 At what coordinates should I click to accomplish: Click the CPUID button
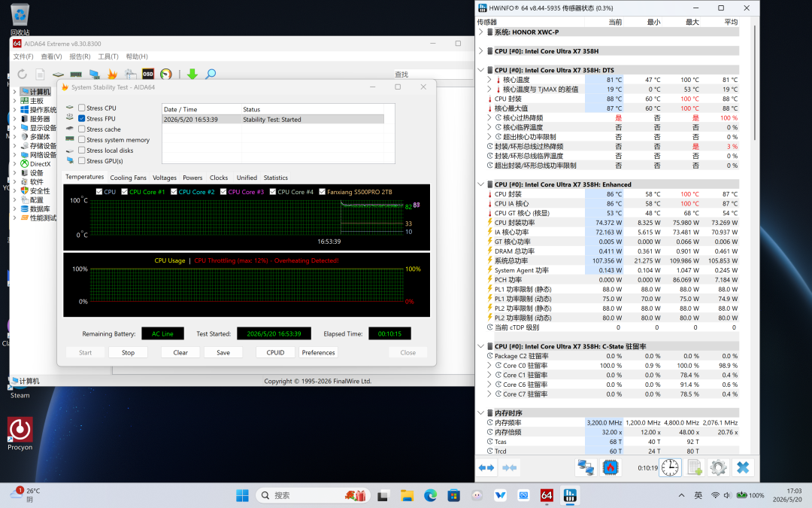click(x=275, y=352)
